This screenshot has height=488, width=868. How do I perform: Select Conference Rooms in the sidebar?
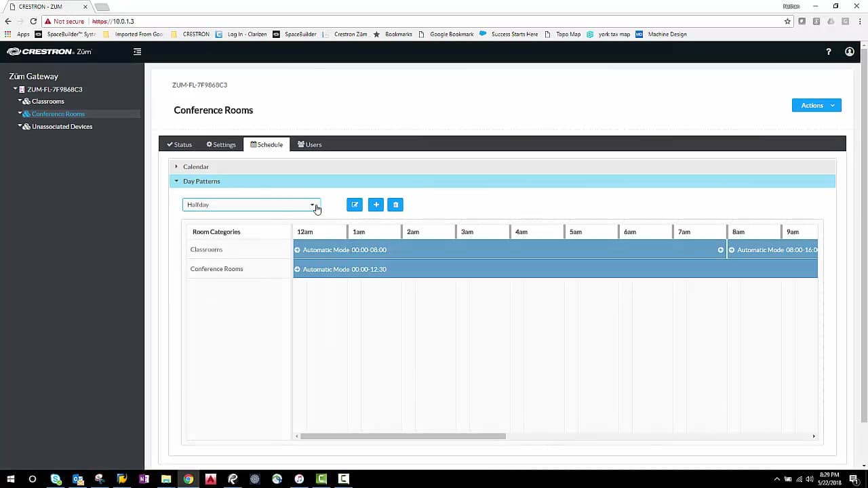[58, 114]
